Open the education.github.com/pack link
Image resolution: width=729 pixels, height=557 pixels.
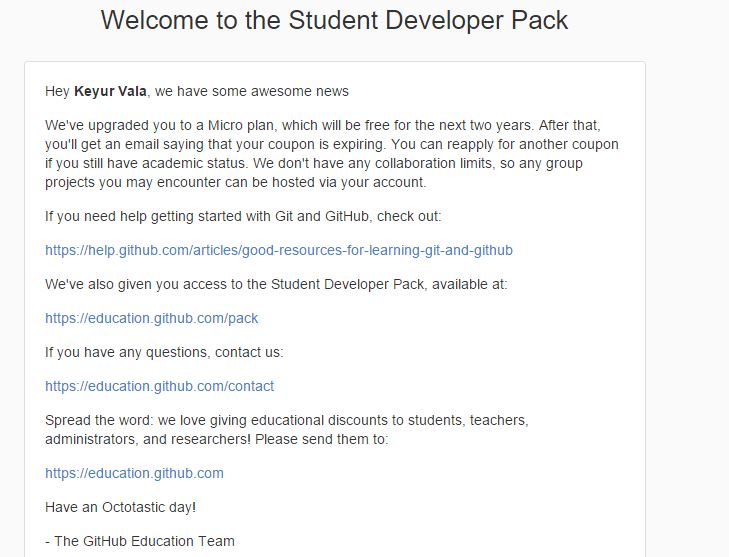(151, 318)
